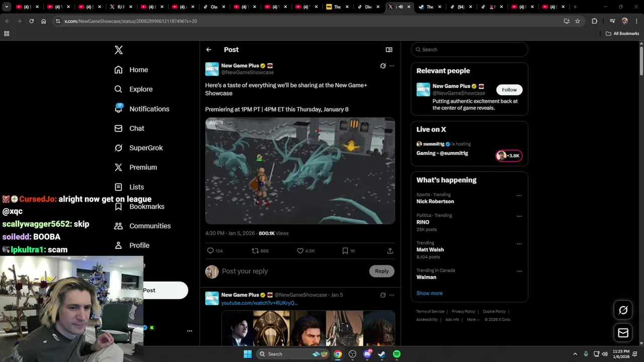Screen dimensions: 644x362
Task: Open Nick Robertson trending topic
Action: pyautogui.click(x=435, y=202)
